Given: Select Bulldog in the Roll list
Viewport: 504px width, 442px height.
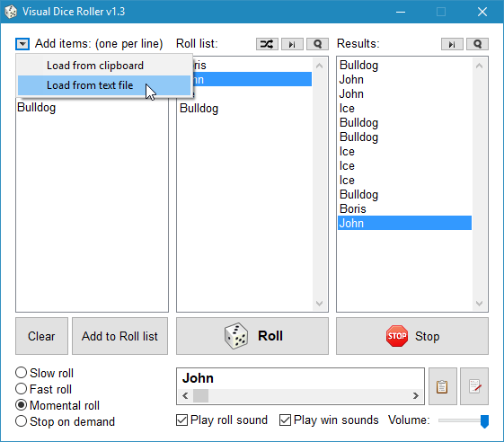Looking at the screenshot, I should point(244,109).
